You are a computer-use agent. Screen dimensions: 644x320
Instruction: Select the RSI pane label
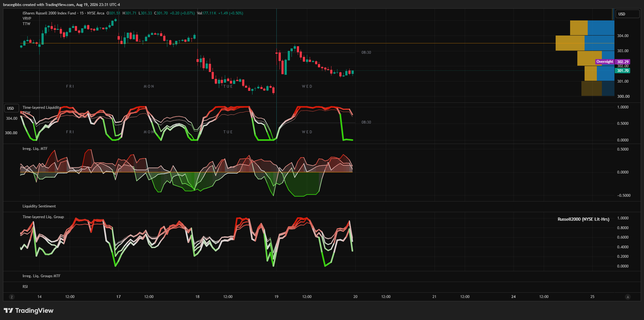[25, 287]
